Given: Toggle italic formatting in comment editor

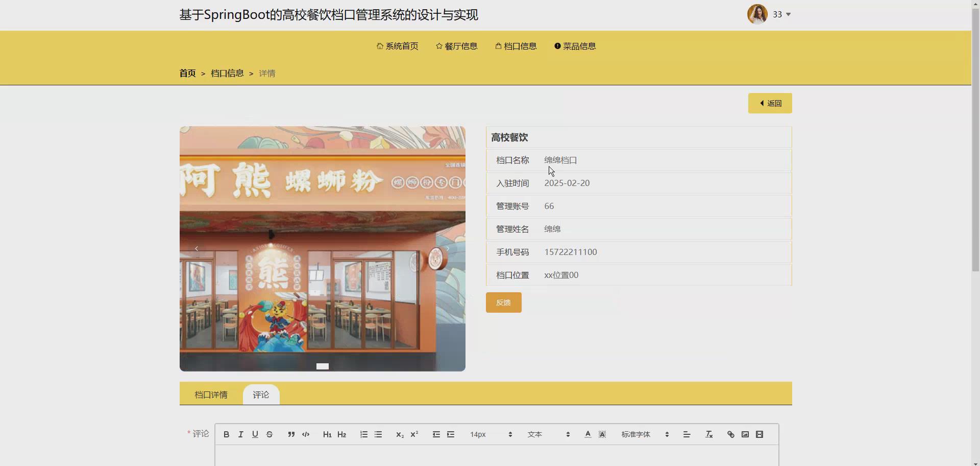Looking at the screenshot, I should coord(240,434).
